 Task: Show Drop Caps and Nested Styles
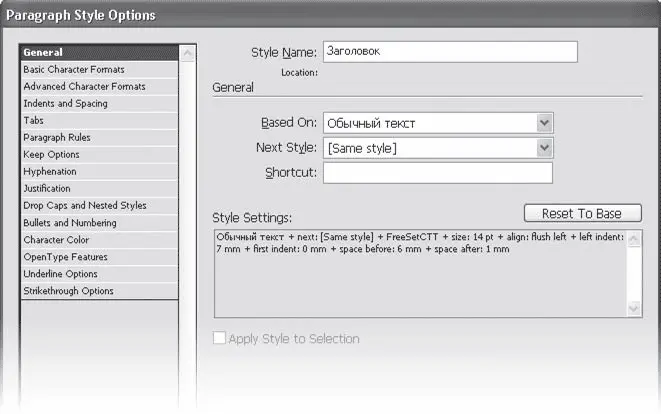click(x=85, y=206)
